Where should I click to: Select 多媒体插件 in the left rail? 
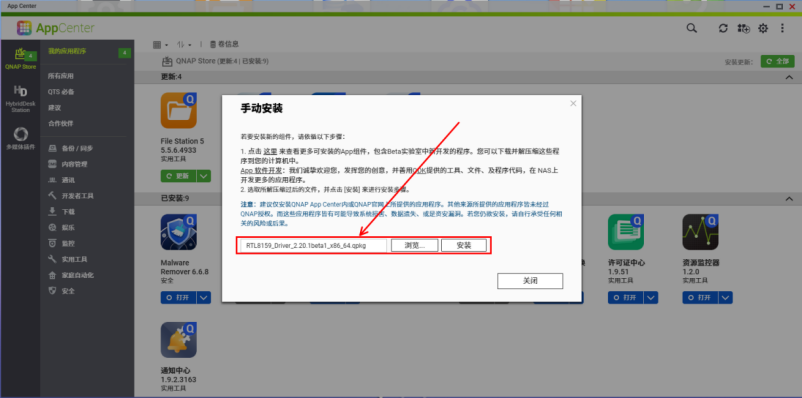click(20, 139)
